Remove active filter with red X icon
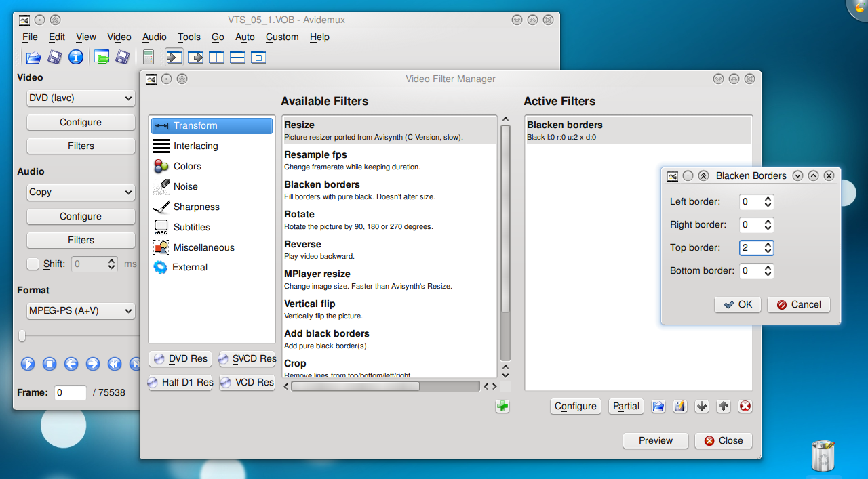The image size is (868, 479). [x=745, y=406]
